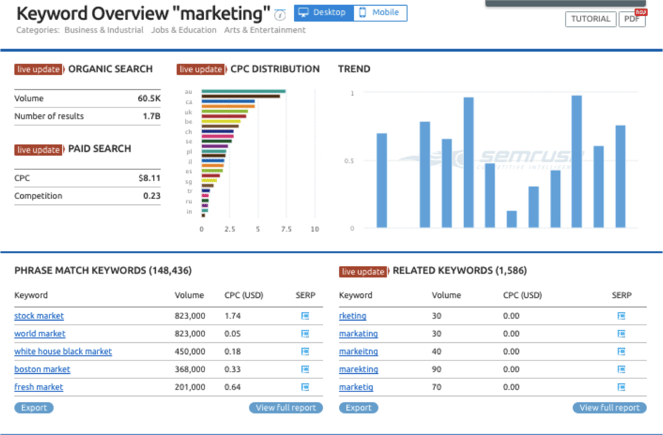Open Jobs & Education category
The image size is (663, 435).
click(184, 31)
